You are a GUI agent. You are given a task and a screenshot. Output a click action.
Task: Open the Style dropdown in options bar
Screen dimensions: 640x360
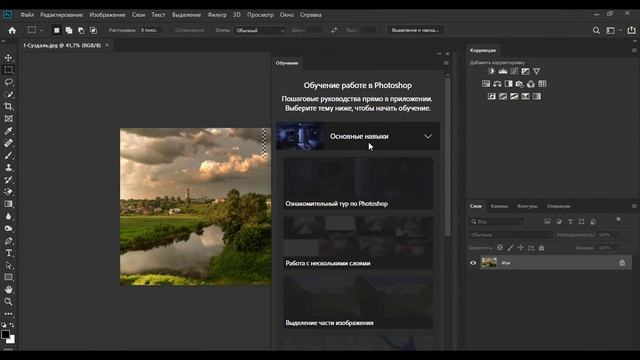click(260, 30)
